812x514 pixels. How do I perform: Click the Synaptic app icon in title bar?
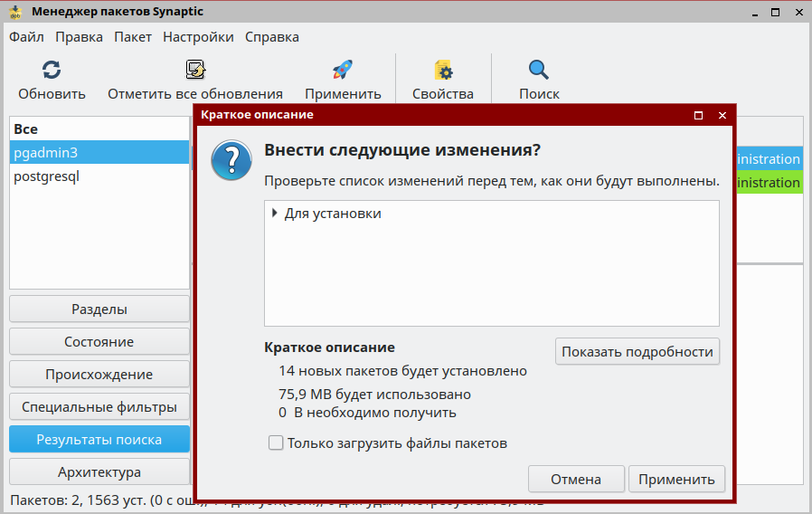tap(15, 12)
